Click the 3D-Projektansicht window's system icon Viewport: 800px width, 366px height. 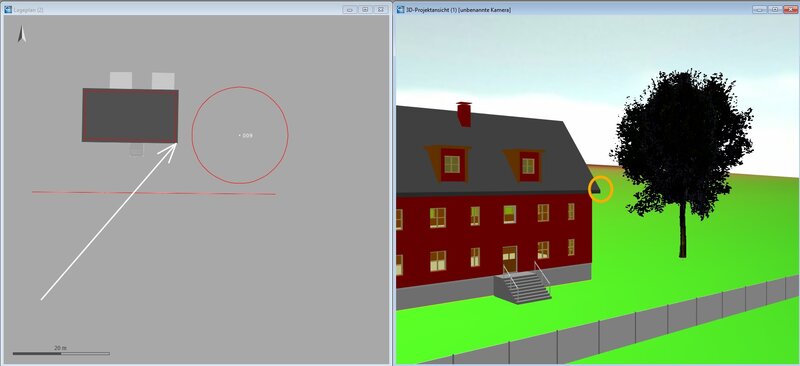point(401,9)
